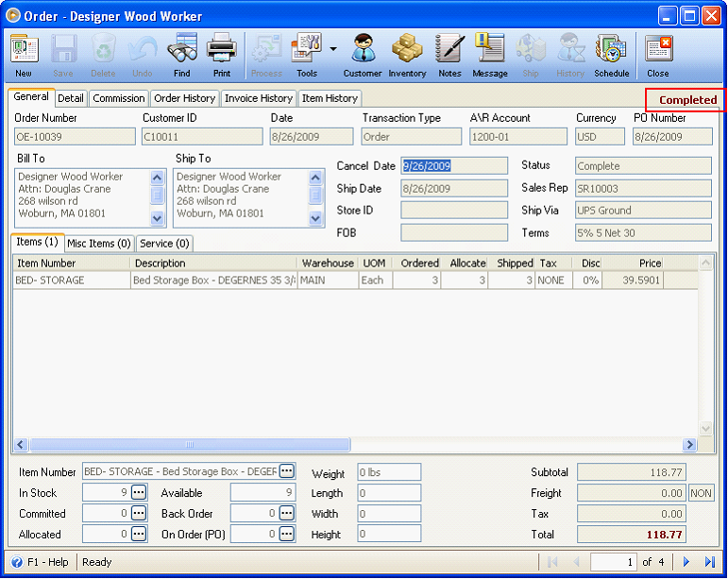Screen dimensions: 728x579
Task: Click the Ship Date field
Action: 454,189
